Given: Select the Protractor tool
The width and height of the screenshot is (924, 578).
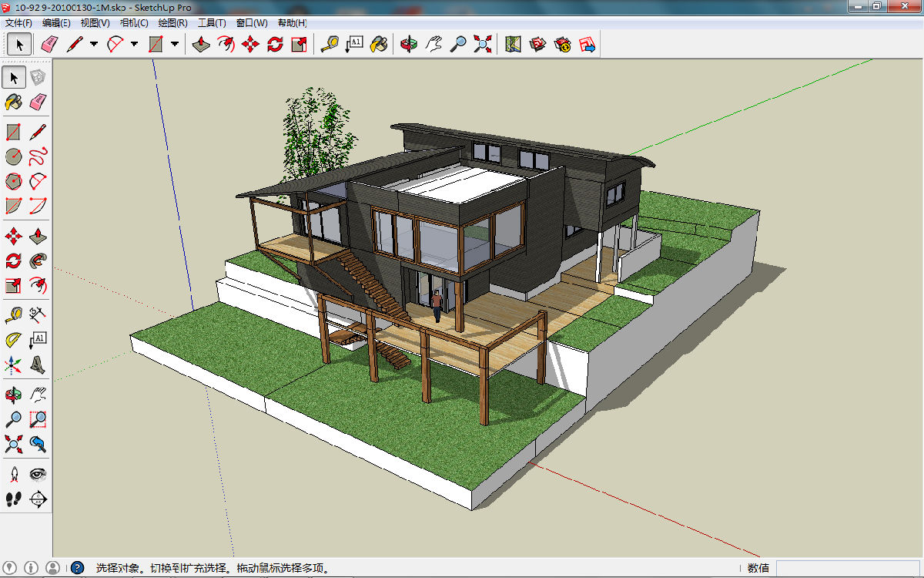Looking at the screenshot, I should pyautogui.click(x=13, y=340).
